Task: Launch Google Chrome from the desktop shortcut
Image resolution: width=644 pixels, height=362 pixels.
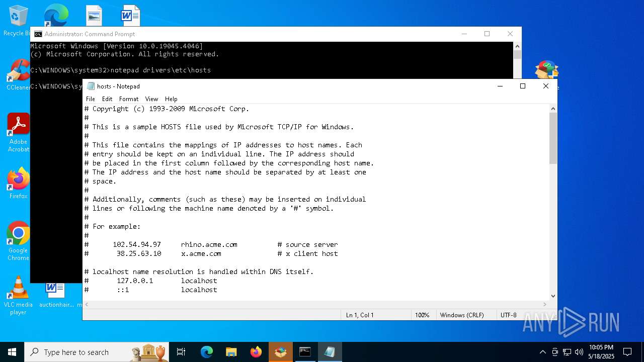Action: tap(19, 241)
